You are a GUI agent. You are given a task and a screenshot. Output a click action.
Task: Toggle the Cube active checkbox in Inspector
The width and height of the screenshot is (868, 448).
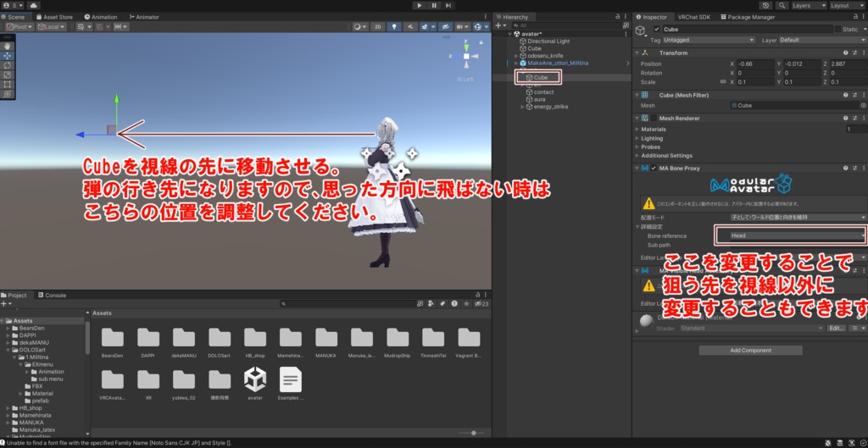pyautogui.click(x=657, y=29)
